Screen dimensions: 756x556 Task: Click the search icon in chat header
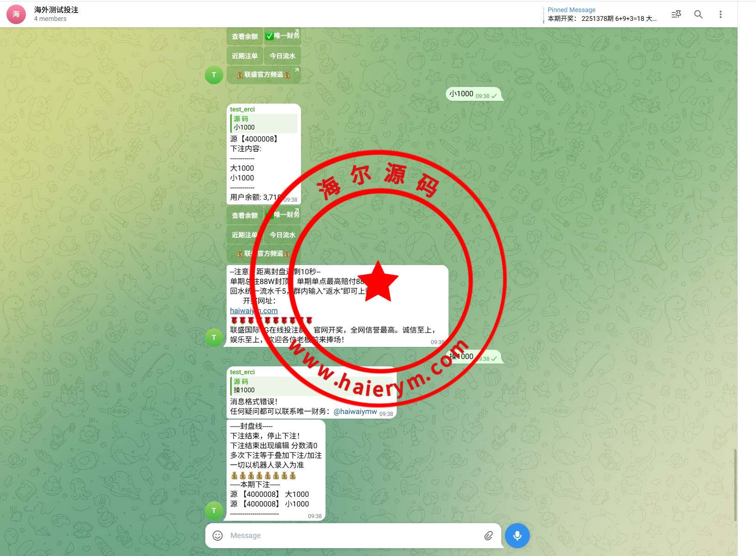(x=698, y=14)
